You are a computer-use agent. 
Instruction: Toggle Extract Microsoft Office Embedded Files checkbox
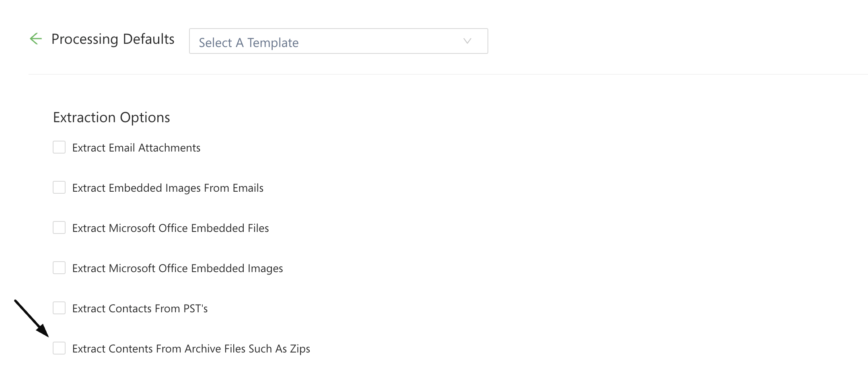[59, 227]
